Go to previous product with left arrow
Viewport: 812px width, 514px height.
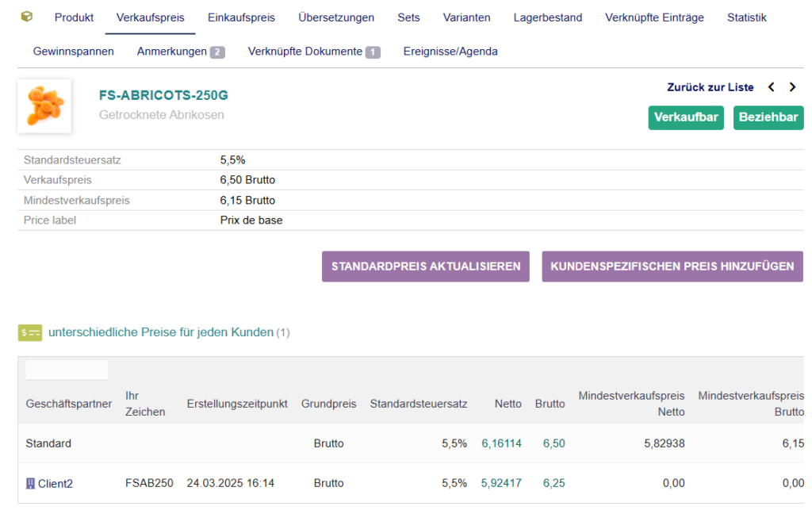point(772,87)
